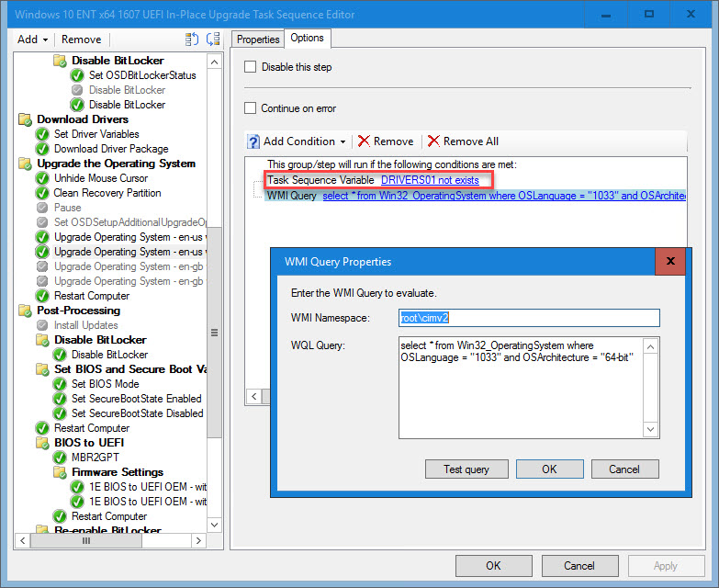The width and height of the screenshot is (719, 588).
Task: Click the WMI Namespace input field
Action: (x=529, y=318)
